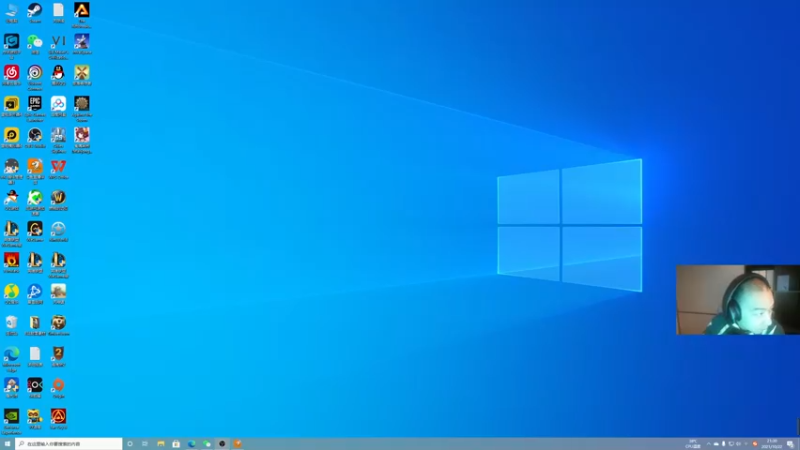Image resolution: width=800 pixels, height=450 pixels.
Task: Open the red triangle emblem shortcut
Action: [58, 418]
